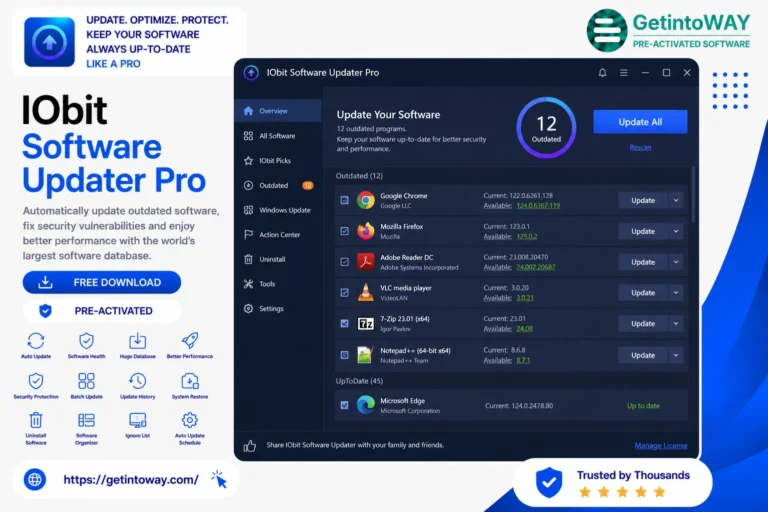Click the Huge Database icon

click(x=138, y=341)
